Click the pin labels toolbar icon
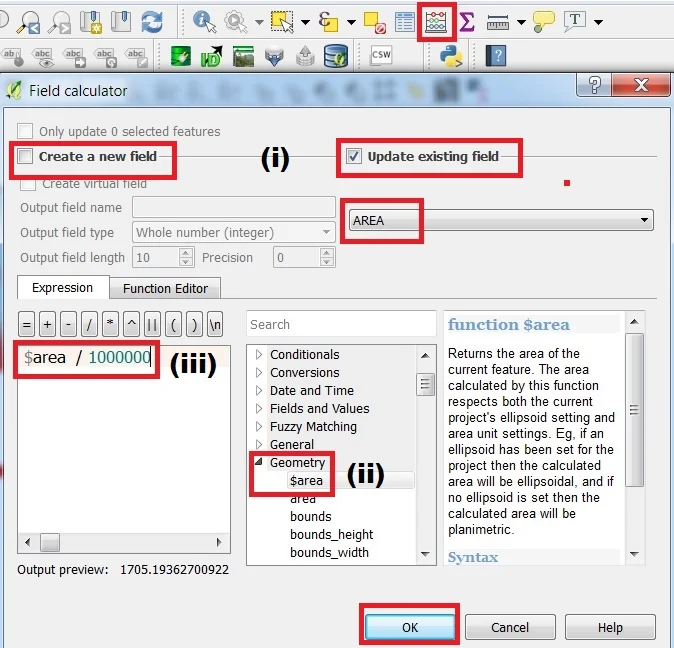 click(x=12, y=57)
